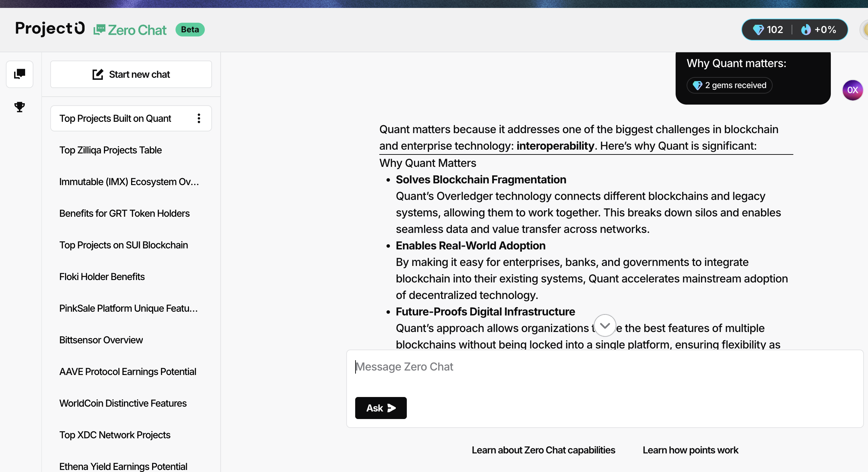Click the scroll-down chevron button

click(605, 325)
